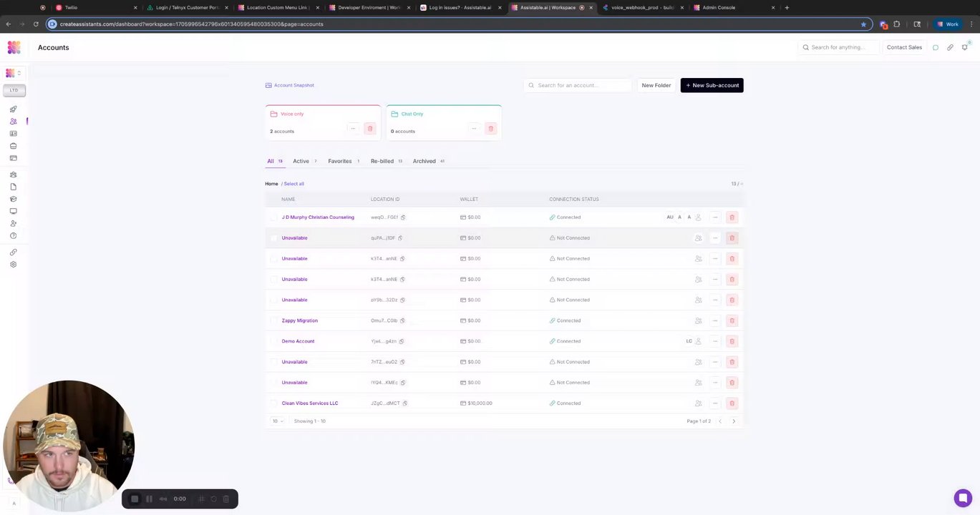This screenshot has height=515, width=980.
Task: Tick the checkbox on the quPA…j1DF row
Action: (273, 238)
